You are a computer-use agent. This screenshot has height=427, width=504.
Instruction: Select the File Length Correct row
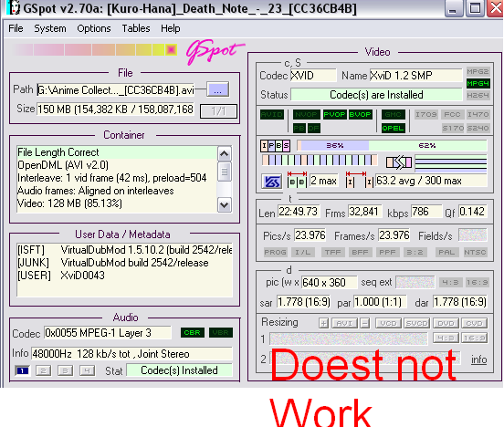pyautogui.click(x=117, y=152)
